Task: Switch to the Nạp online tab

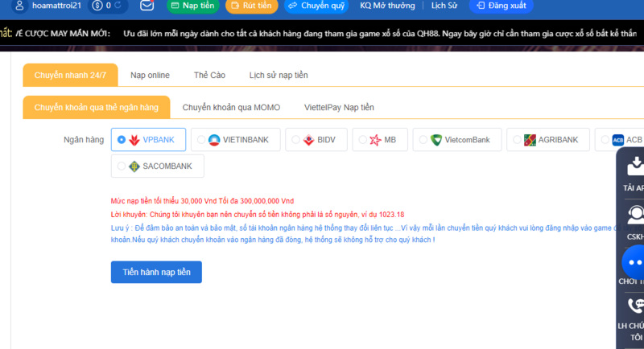Action: click(150, 75)
